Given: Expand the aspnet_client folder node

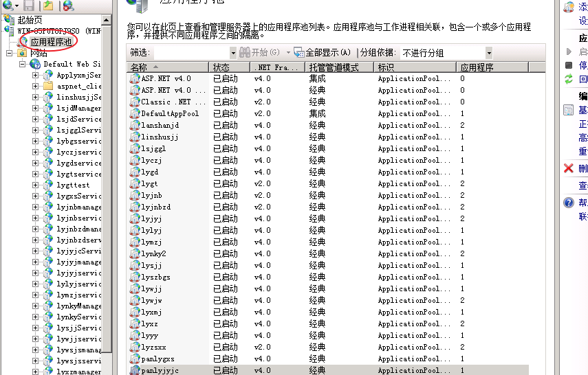Looking at the screenshot, I should point(35,86).
